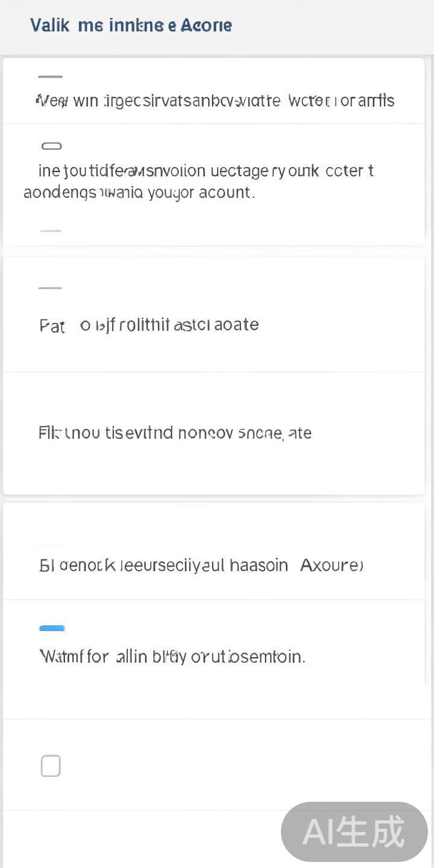
Task: Click the "ine jou tidfeavsnvoiion uectage" line
Action: click(205, 171)
